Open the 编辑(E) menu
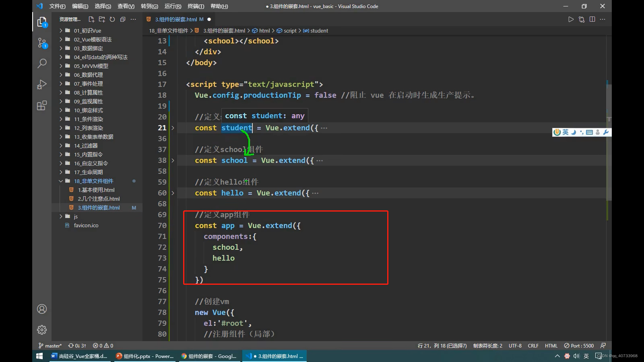The width and height of the screenshot is (644, 362). point(80,6)
